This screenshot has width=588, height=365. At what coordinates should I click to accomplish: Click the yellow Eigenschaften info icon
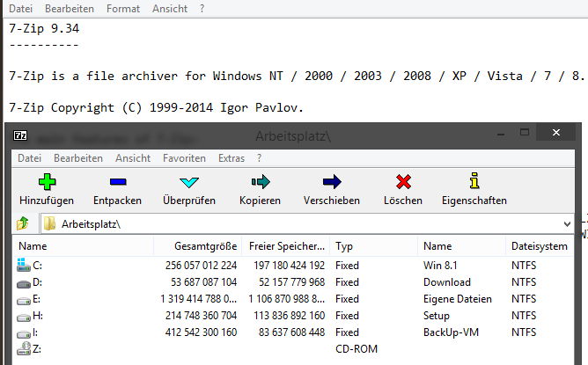[474, 180]
